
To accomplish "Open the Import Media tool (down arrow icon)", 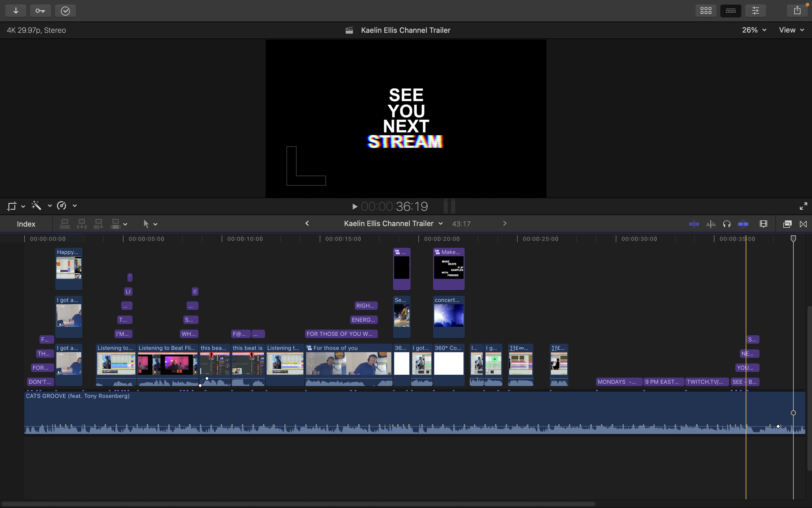I will coord(16,10).
